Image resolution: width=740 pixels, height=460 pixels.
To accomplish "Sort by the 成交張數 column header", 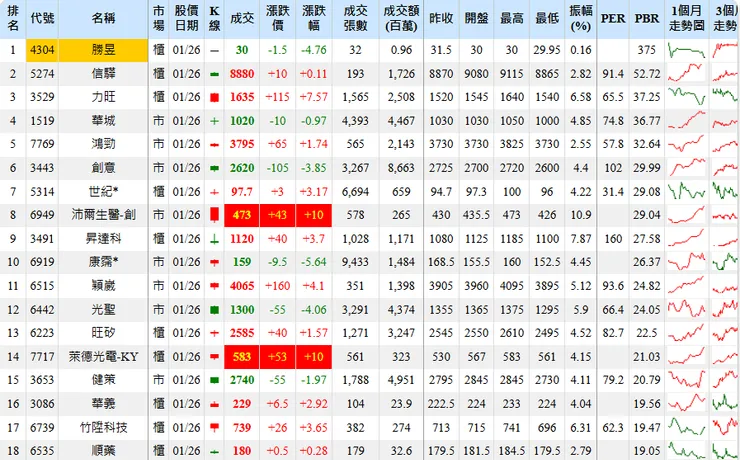I will point(355,18).
